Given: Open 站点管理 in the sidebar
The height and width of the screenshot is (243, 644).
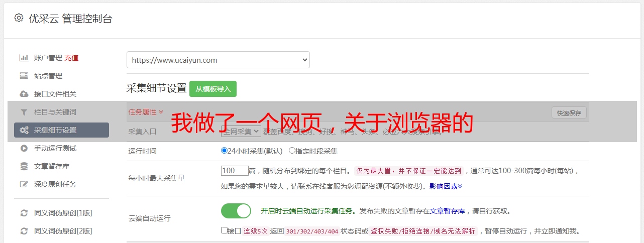Looking at the screenshot, I should (x=48, y=76).
